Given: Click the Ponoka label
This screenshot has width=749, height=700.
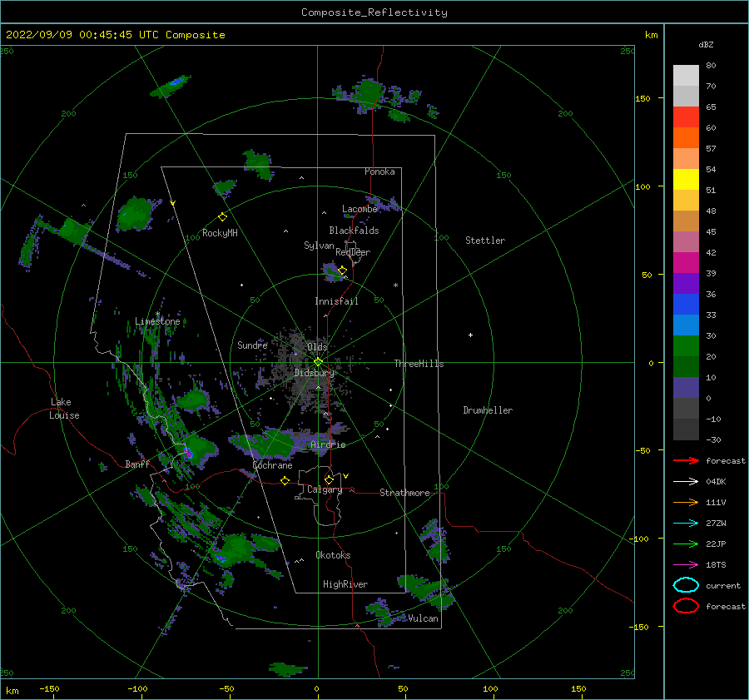Looking at the screenshot, I should pyautogui.click(x=379, y=171).
